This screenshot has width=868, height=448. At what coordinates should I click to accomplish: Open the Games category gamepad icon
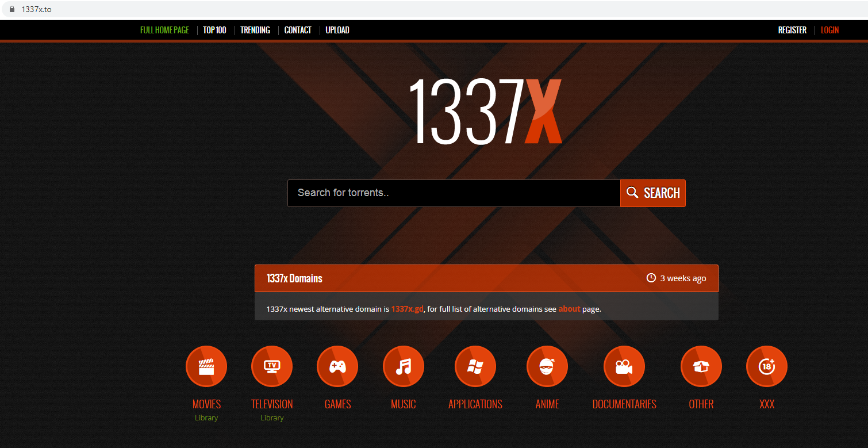click(337, 366)
